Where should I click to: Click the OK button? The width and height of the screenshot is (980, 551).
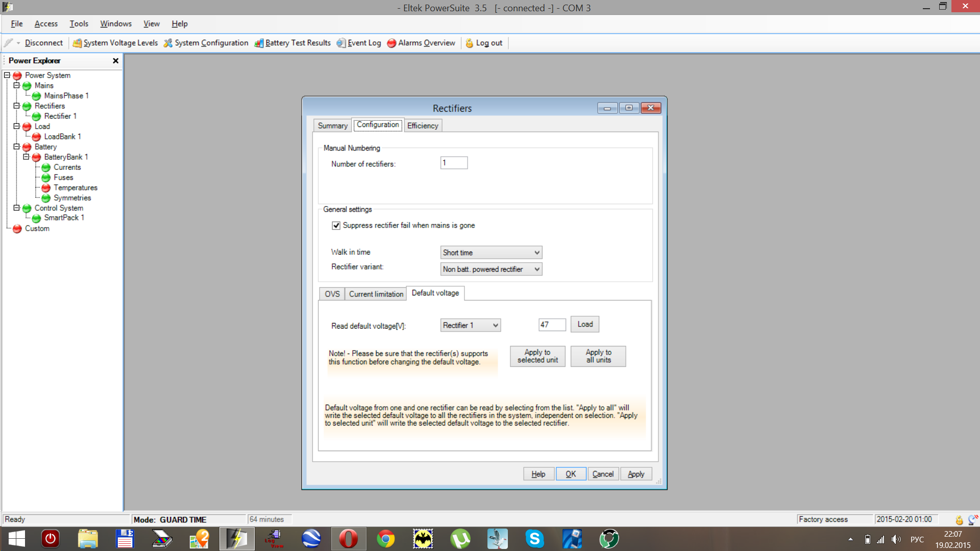point(571,474)
